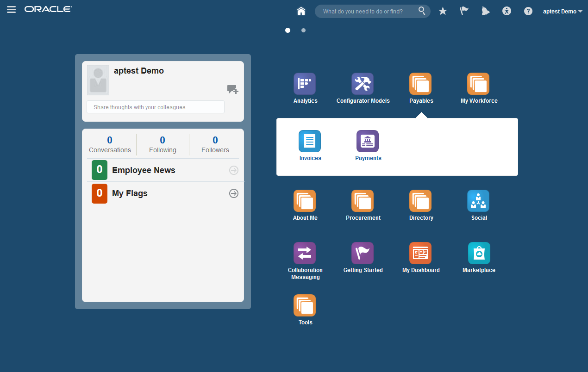Open the About Me group icon
Image resolution: width=588 pixels, height=372 pixels.
click(305, 201)
